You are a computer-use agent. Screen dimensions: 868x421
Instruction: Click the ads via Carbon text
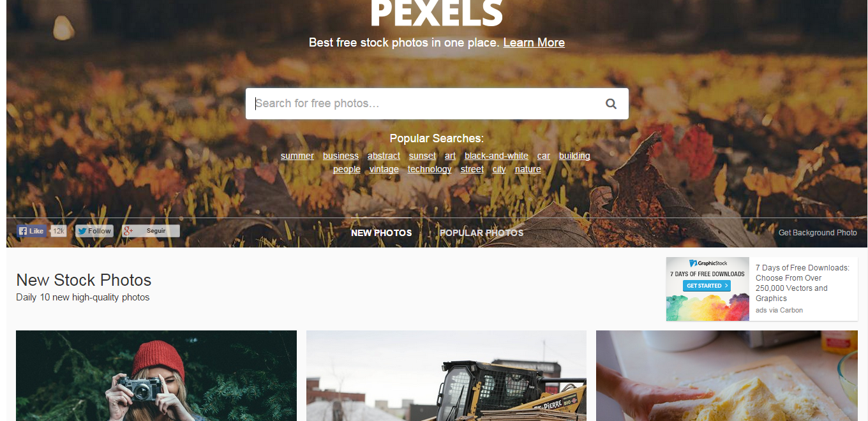click(x=779, y=310)
